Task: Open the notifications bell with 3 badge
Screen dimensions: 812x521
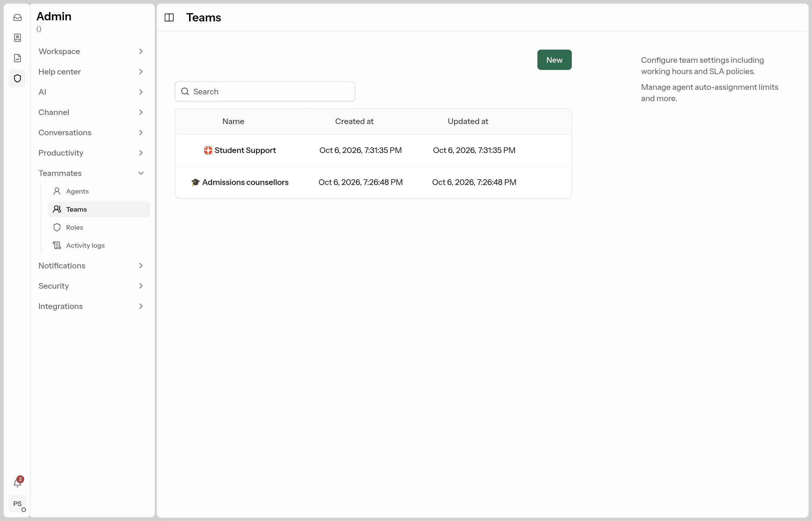Action: click(18, 482)
